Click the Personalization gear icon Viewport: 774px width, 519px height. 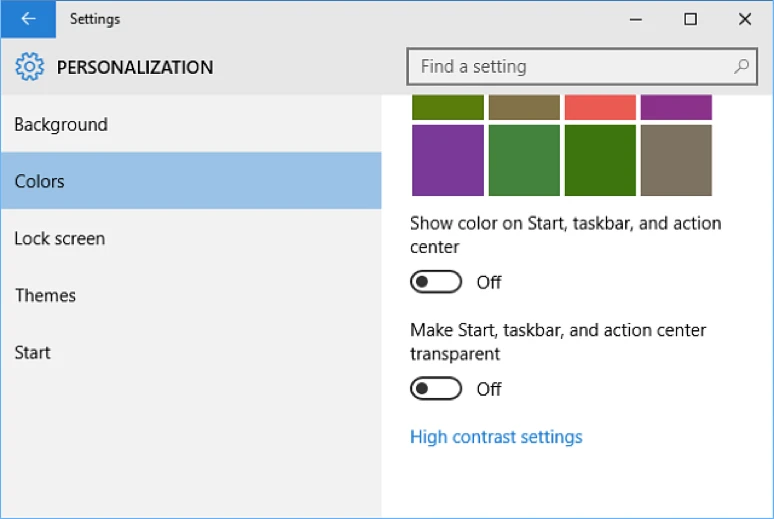(30, 67)
